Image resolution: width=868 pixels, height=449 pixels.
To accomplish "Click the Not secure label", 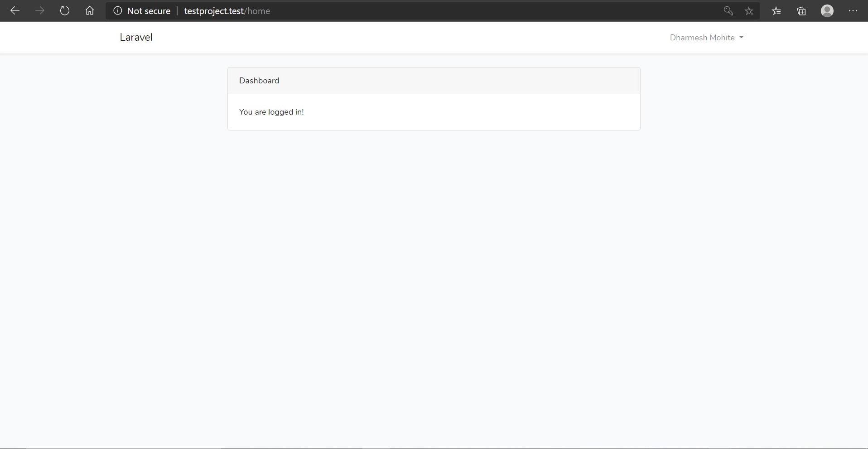I will 149,11.
